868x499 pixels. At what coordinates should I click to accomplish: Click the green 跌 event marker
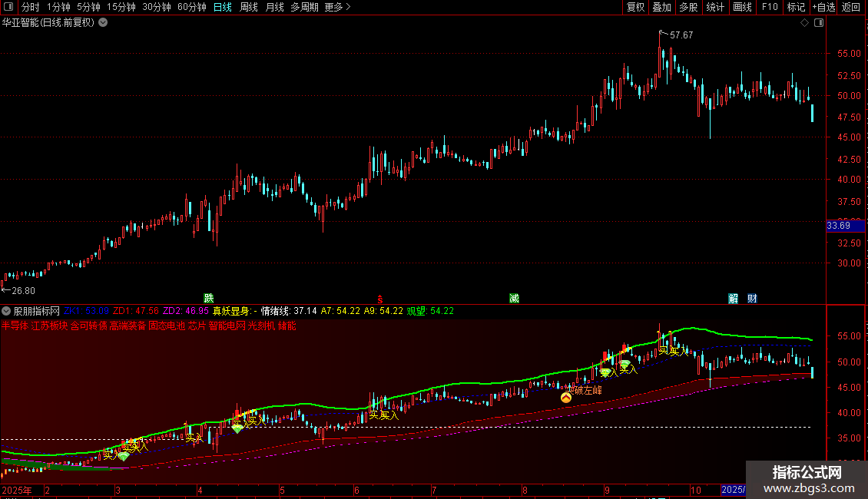click(x=209, y=299)
